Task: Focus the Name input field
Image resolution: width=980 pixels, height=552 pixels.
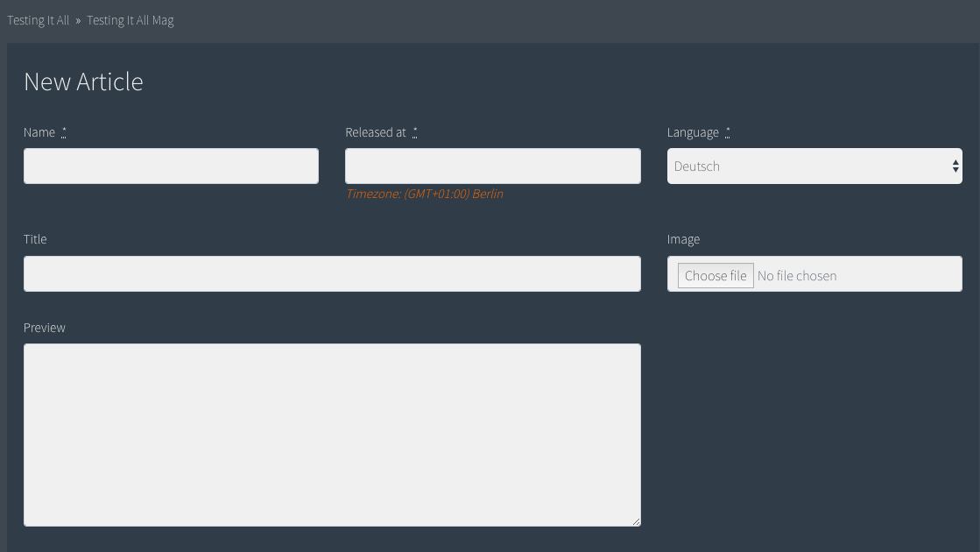Action: coord(172,166)
